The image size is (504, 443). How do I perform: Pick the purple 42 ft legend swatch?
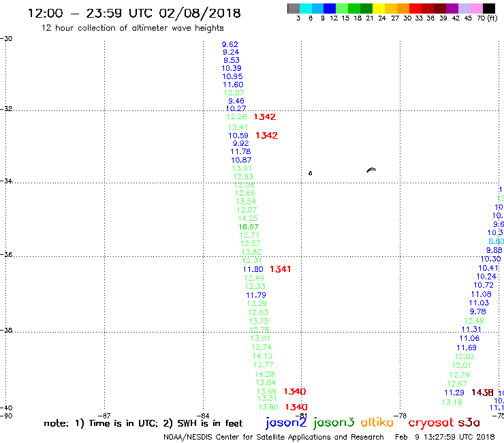(452, 8)
